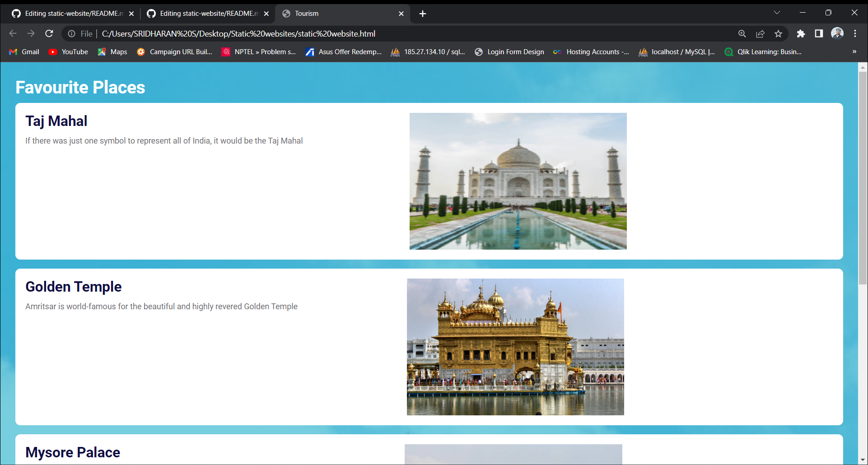
Task: Toggle the browser side panel
Action: point(819,33)
